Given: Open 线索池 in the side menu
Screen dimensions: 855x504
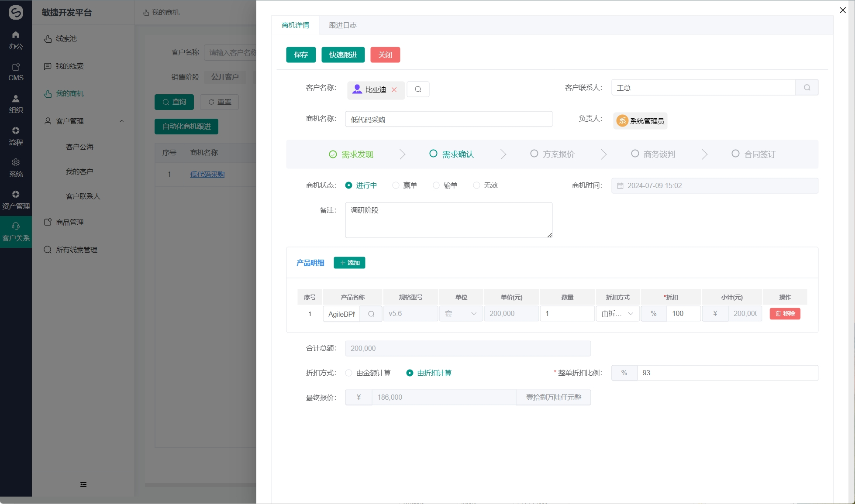Looking at the screenshot, I should pyautogui.click(x=66, y=39).
